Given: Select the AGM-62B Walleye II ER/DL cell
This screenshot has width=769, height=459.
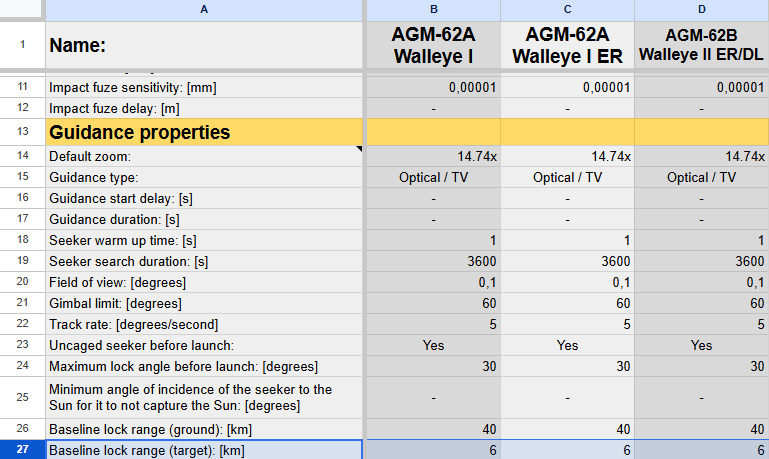Looking at the screenshot, I should (701, 45).
